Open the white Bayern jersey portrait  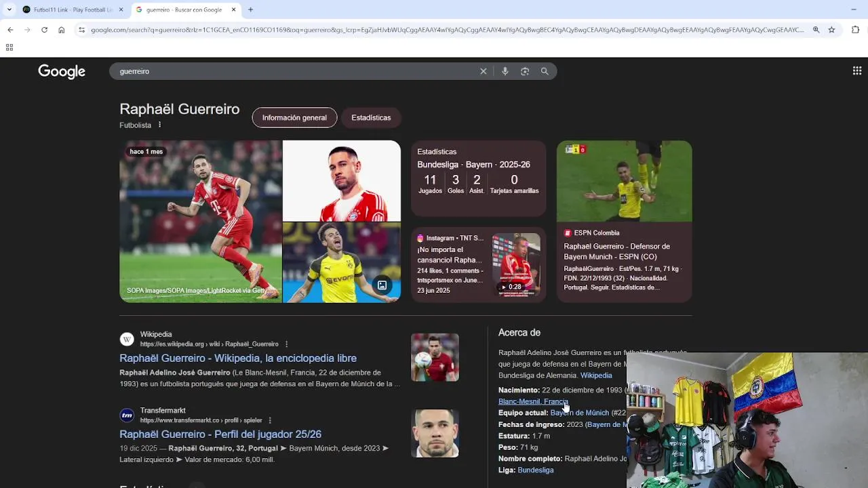click(x=342, y=181)
